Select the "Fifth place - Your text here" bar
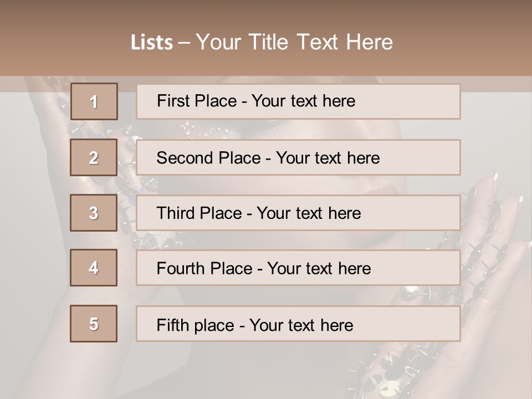 pos(298,324)
